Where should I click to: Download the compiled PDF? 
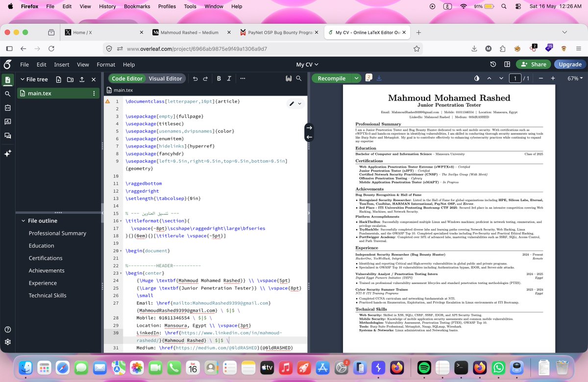380,78
